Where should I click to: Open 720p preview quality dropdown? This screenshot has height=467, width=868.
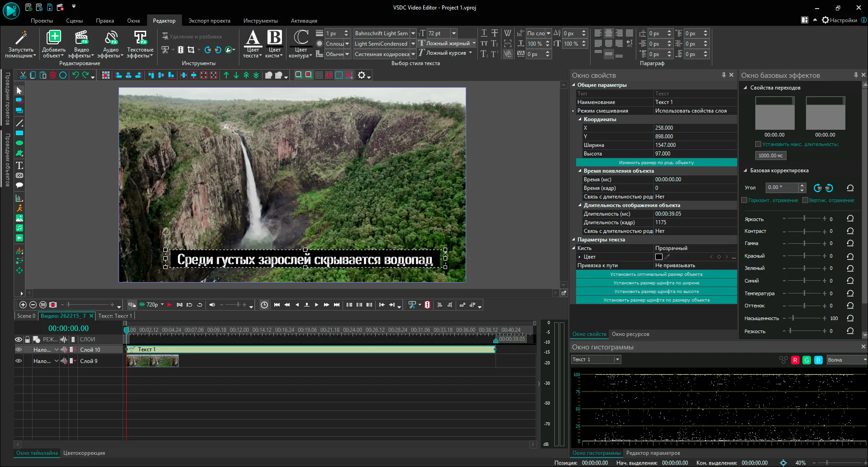pyautogui.click(x=162, y=305)
